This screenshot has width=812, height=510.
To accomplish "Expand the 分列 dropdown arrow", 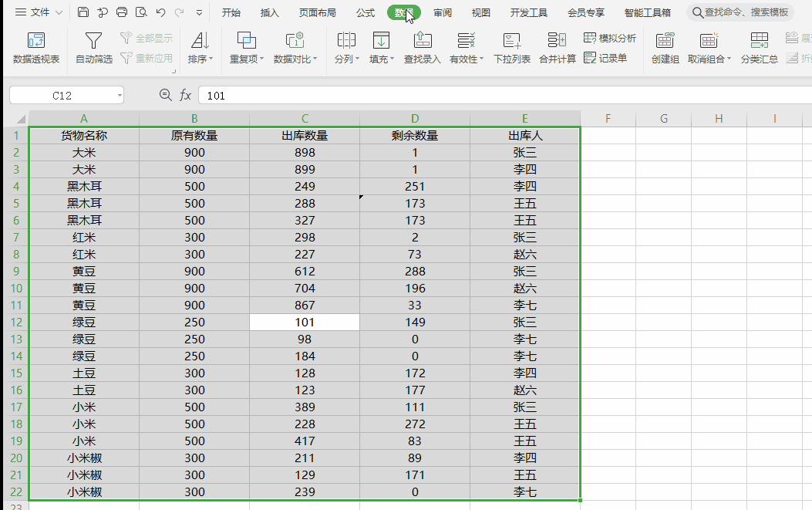I will [x=357, y=59].
